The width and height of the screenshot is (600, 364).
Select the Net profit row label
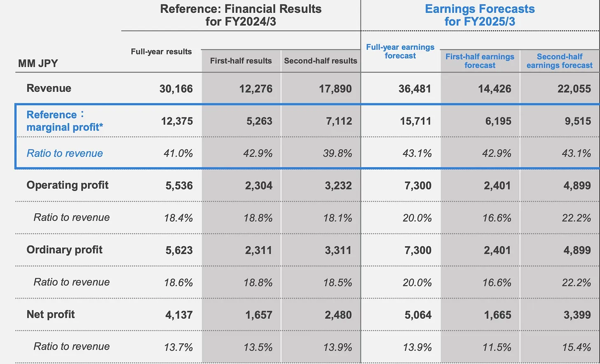point(50,314)
